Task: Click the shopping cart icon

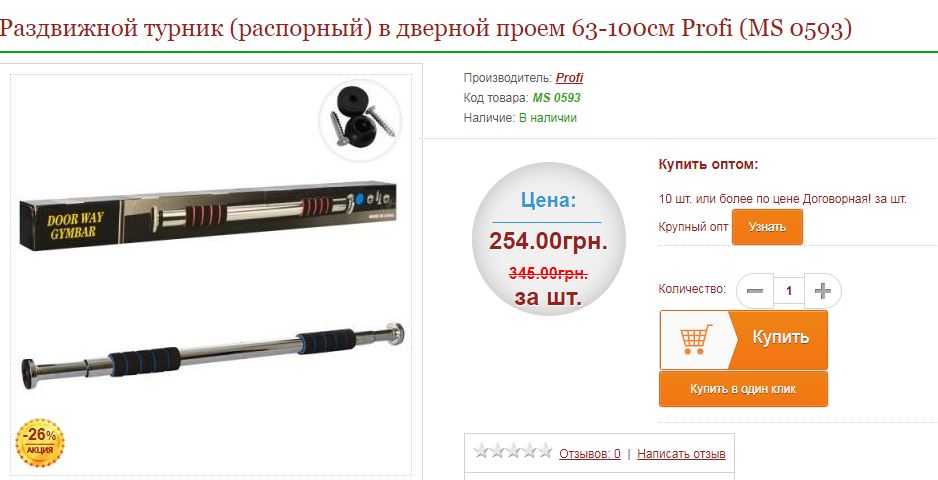Action: (x=696, y=339)
